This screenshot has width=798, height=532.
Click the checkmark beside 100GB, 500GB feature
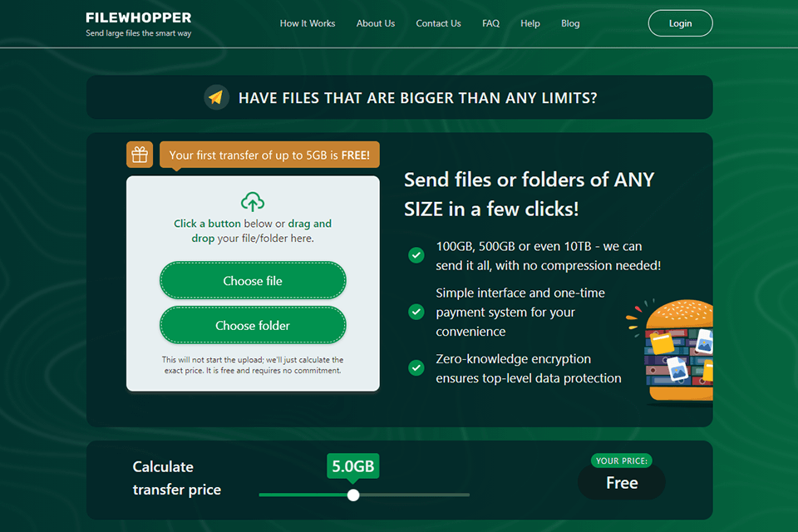point(416,255)
